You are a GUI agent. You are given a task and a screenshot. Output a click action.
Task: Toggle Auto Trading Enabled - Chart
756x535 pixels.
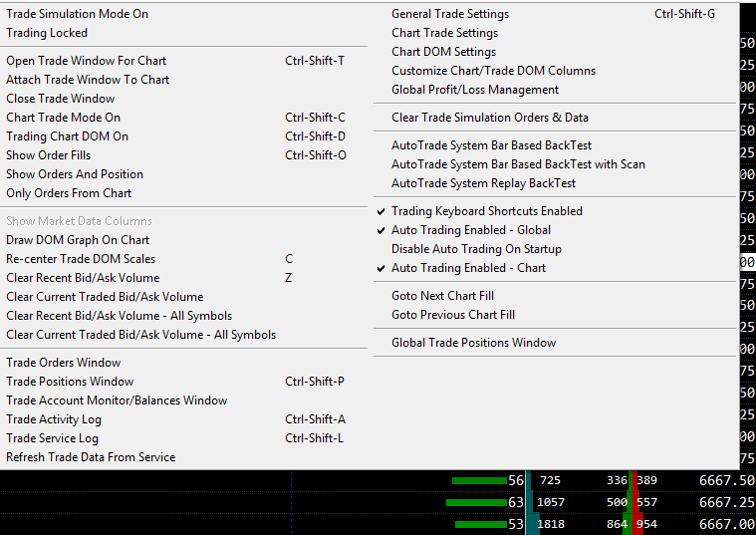pyautogui.click(x=468, y=268)
